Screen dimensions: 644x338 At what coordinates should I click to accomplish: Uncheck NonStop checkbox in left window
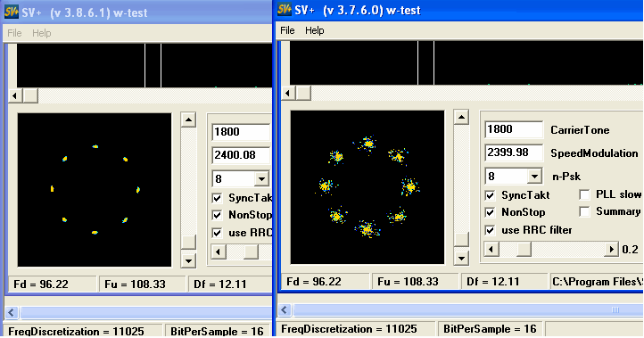(218, 215)
